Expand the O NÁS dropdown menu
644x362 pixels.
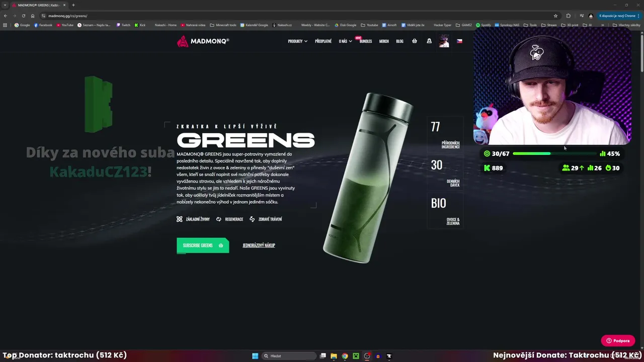click(345, 41)
